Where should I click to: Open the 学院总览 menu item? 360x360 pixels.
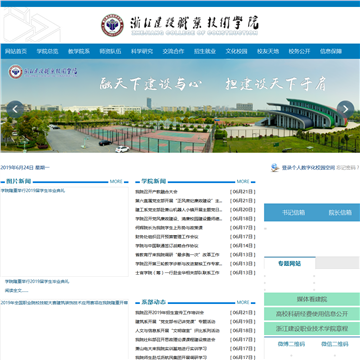(x=47, y=51)
